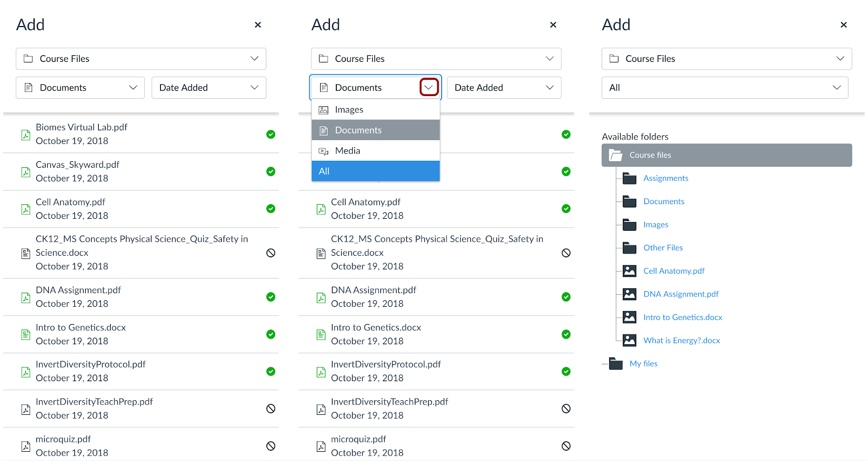Viewport: 868px width, 461px height.
Task: Click the Biomes Virtual Lab PDF file icon
Action: click(25, 135)
